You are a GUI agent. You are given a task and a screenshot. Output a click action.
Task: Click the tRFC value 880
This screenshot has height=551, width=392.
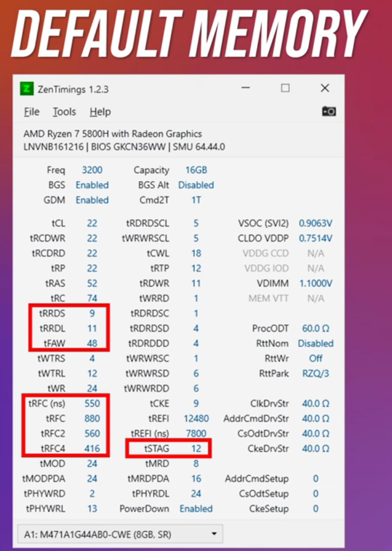(92, 419)
